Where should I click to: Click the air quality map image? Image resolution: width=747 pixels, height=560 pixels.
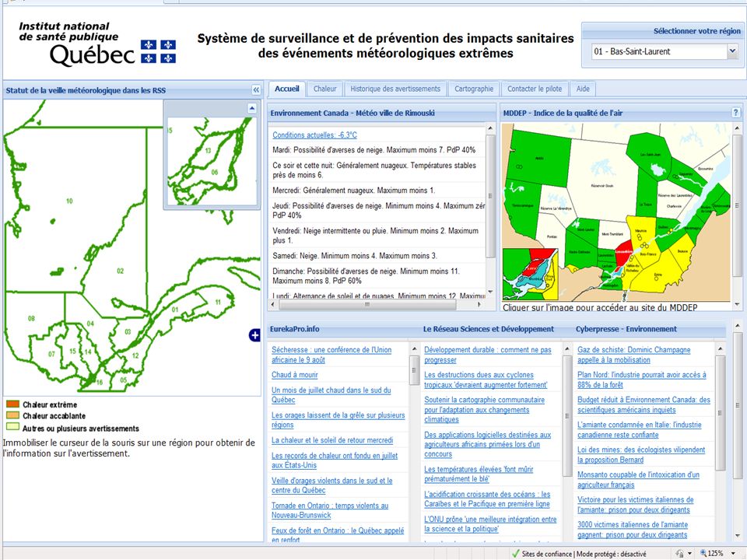coord(616,212)
